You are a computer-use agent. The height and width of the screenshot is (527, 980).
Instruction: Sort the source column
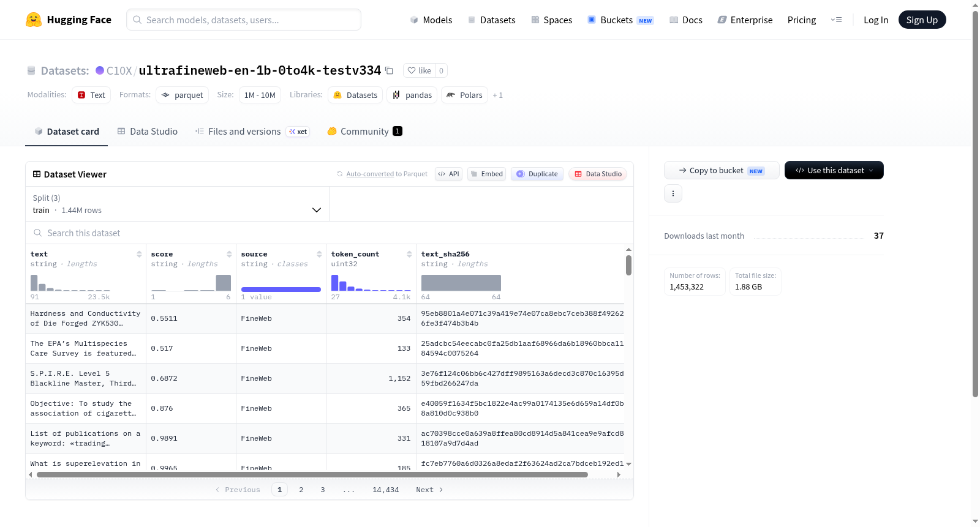[x=319, y=254]
